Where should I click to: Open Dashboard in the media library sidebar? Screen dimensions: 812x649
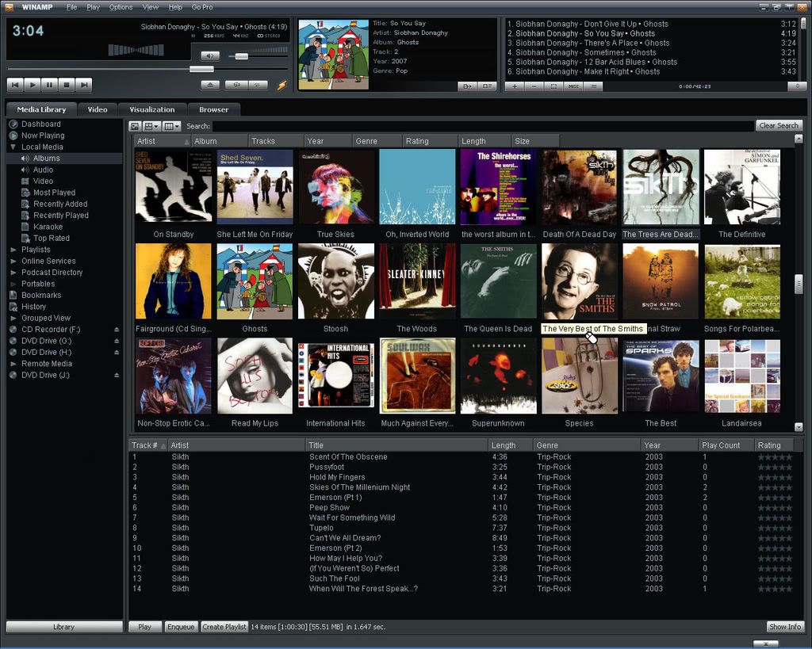40,124
